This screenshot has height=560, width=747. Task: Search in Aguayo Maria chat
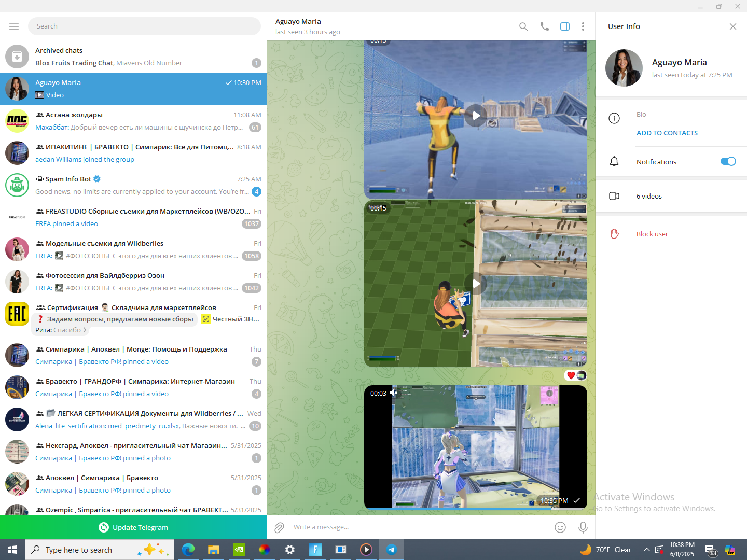(x=523, y=26)
